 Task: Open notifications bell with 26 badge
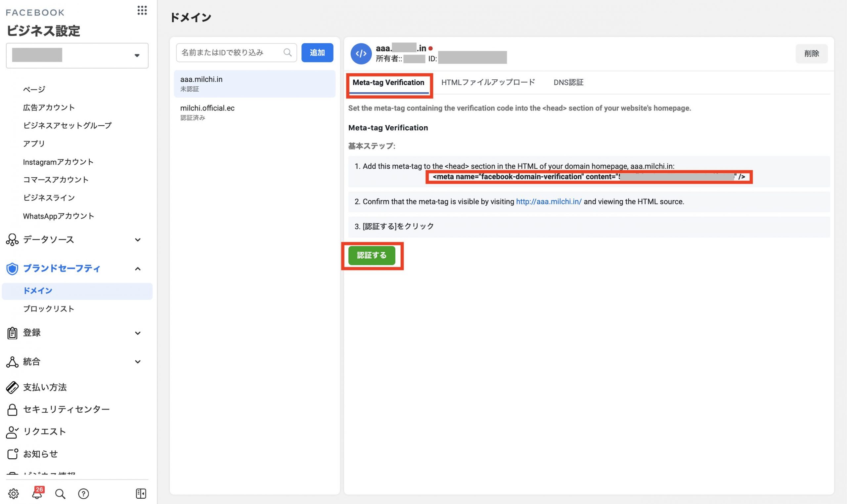coord(37,493)
